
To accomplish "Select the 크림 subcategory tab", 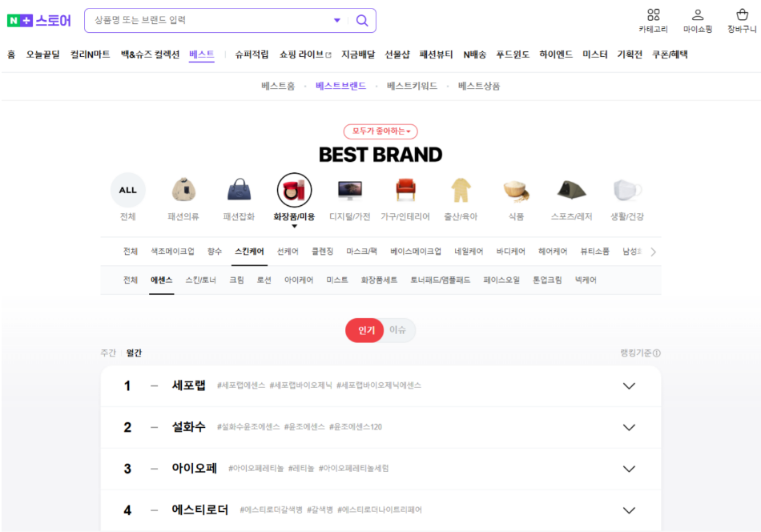I will [236, 280].
